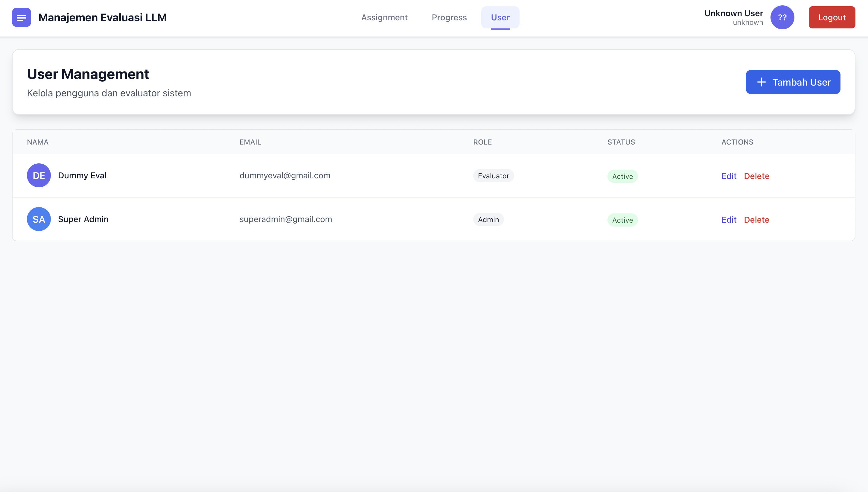Click the SA avatar for Super Admin
The image size is (868, 492).
pyautogui.click(x=39, y=219)
